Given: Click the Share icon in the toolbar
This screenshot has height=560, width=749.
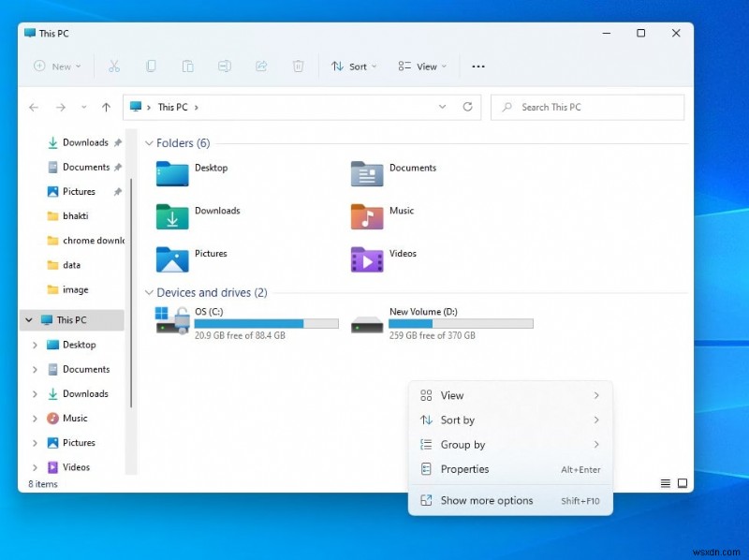Looking at the screenshot, I should [x=261, y=66].
